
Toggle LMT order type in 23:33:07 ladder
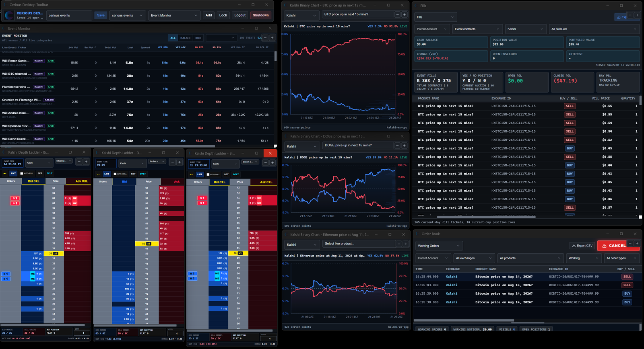pos(13,173)
